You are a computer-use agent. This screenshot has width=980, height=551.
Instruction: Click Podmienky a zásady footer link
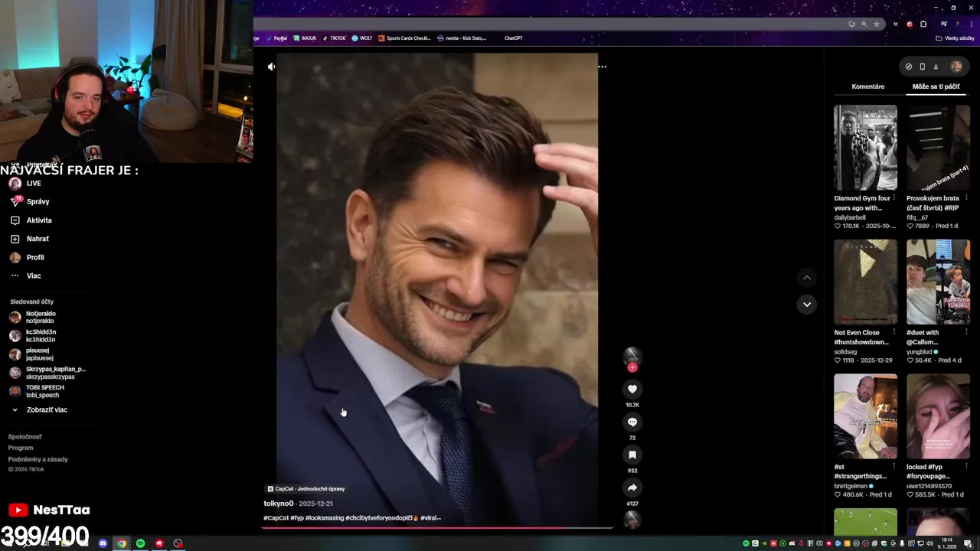(38, 459)
